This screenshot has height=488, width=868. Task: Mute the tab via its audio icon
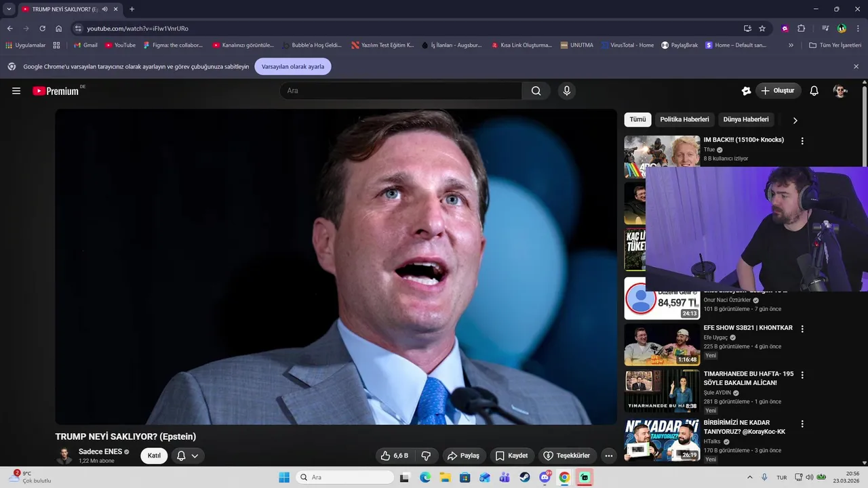104,9
